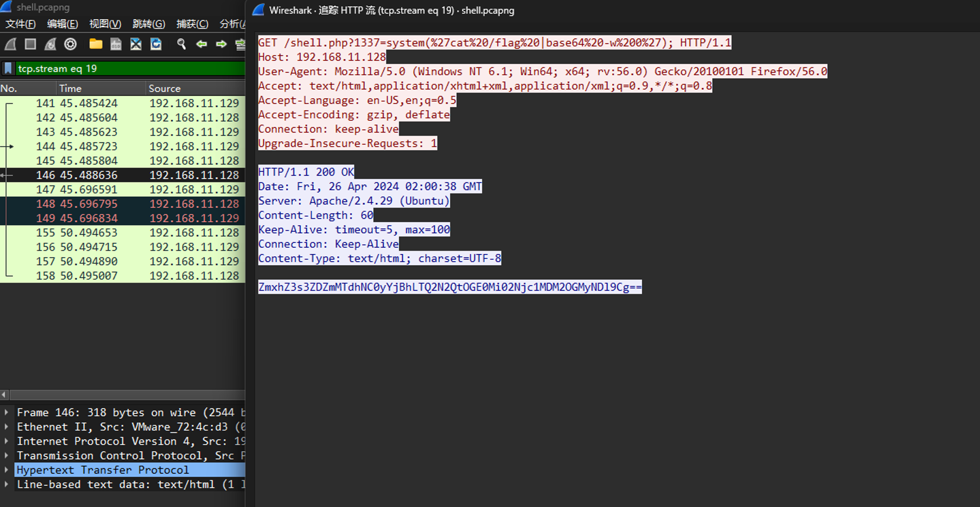Click left arrow of the packet list horizontal scrollbar
The image size is (980, 507).
pos(4,395)
